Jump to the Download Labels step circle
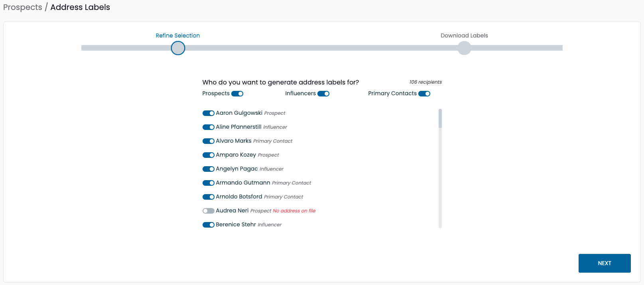This screenshot has width=644, height=285. click(x=464, y=48)
